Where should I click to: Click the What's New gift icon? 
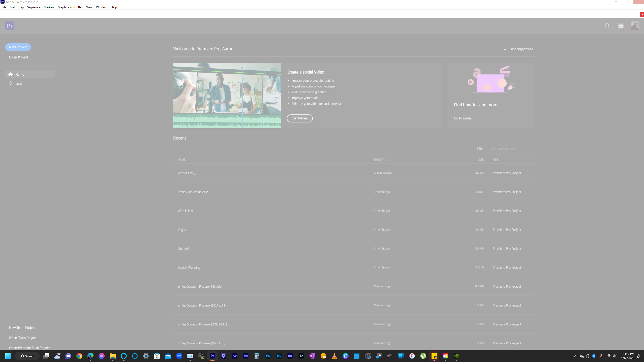pos(621,26)
